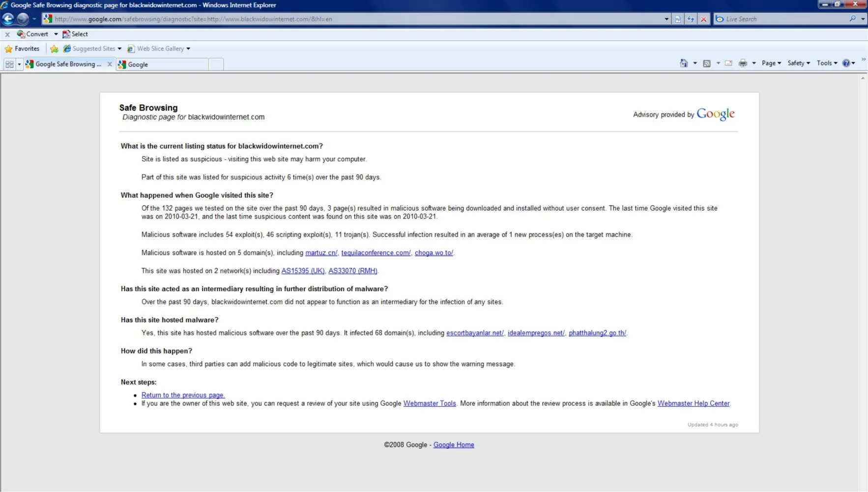This screenshot has width=868, height=492.
Task: Click the IE logo in title bar
Action: pyautogui.click(x=4, y=5)
